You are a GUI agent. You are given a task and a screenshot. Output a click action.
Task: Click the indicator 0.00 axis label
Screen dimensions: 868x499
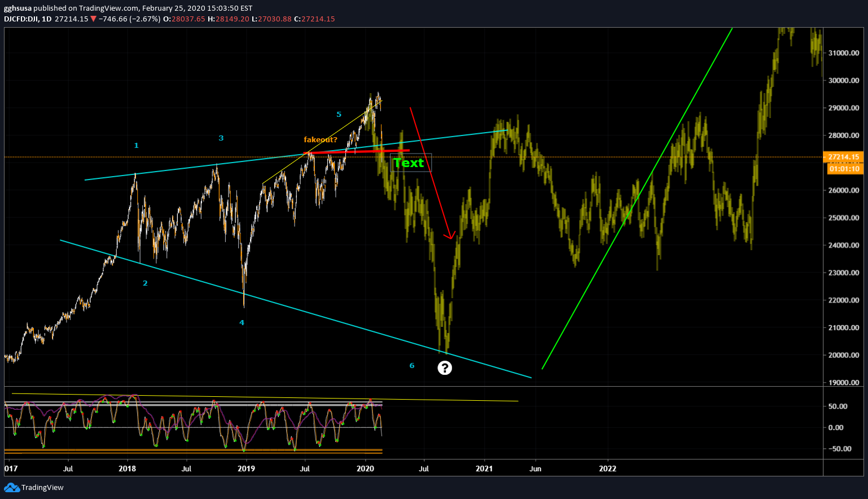(x=836, y=428)
